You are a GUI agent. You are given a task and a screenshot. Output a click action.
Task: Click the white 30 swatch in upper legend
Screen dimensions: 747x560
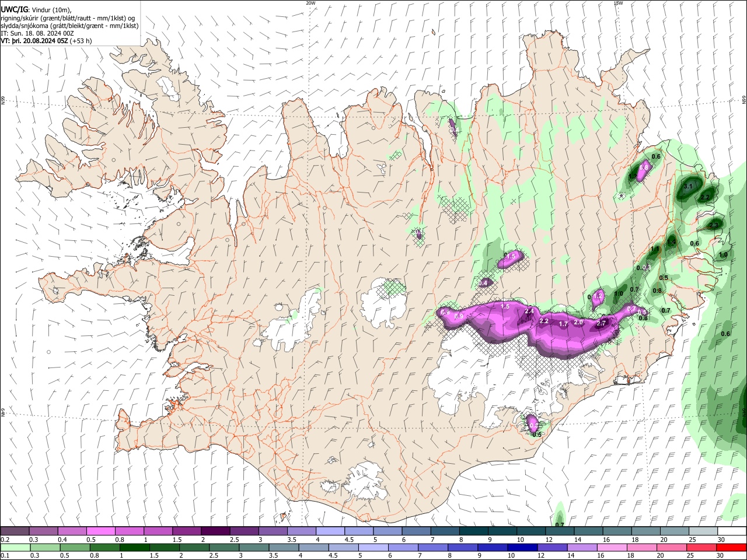(732, 531)
